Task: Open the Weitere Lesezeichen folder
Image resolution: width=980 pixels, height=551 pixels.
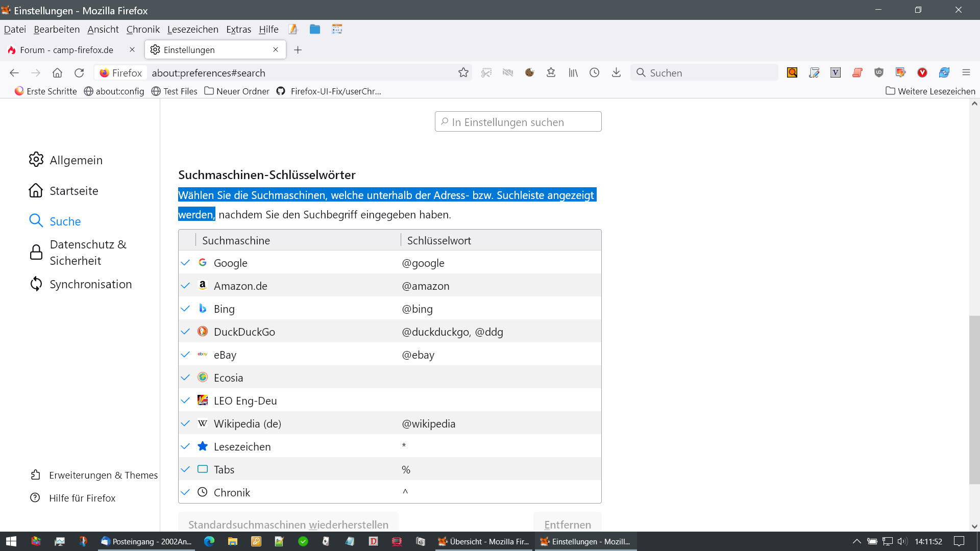Action: coord(930,91)
